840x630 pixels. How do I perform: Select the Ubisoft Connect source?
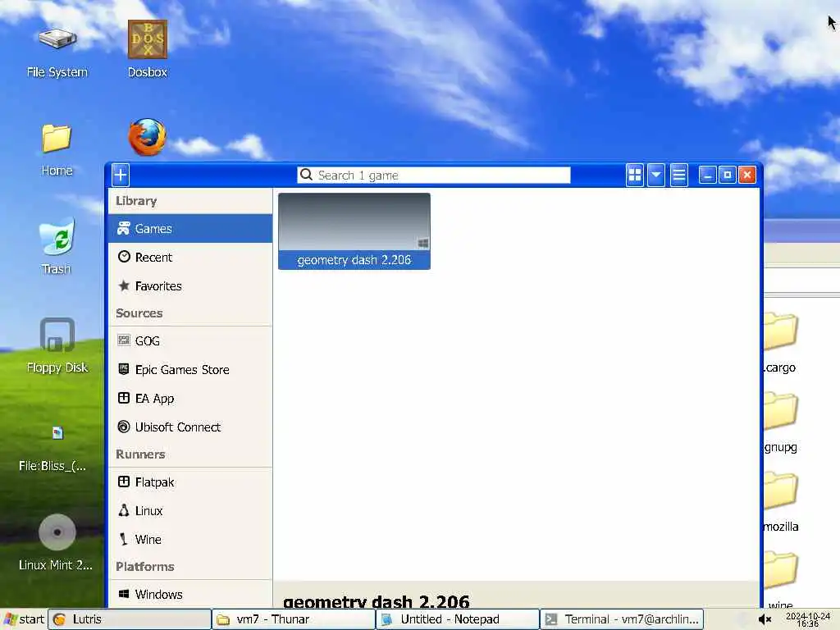(x=190, y=427)
